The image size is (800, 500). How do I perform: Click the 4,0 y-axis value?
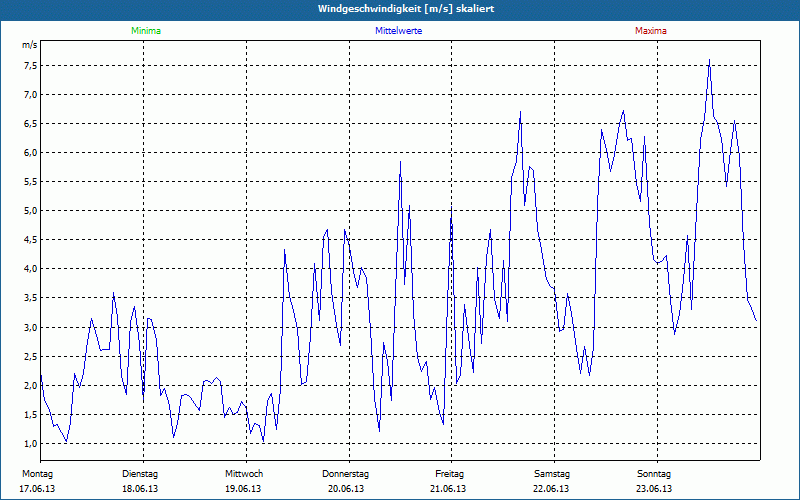point(30,269)
